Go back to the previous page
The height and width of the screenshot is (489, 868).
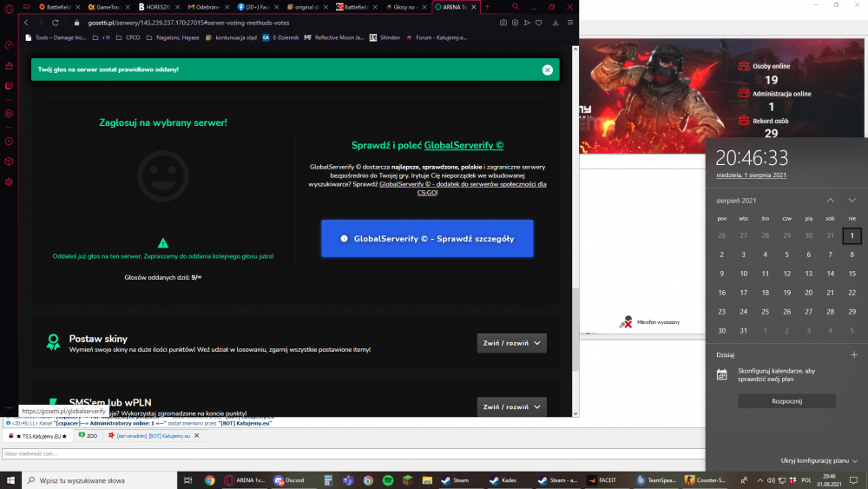tap(26, 23)
